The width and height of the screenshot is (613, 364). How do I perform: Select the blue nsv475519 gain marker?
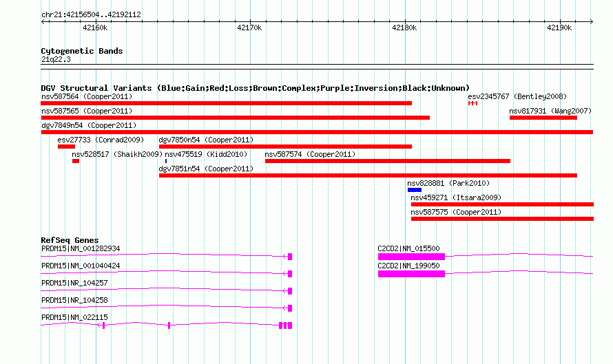coord(166,161)
